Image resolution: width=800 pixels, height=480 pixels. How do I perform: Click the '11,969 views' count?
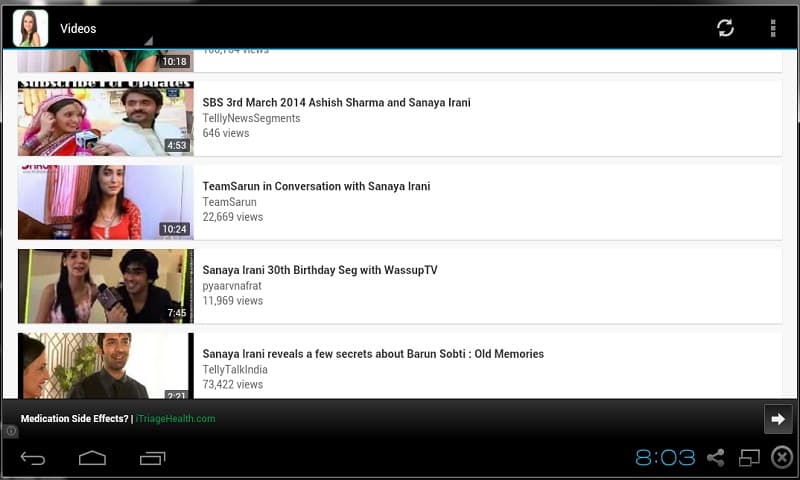(x=233, y=301)
